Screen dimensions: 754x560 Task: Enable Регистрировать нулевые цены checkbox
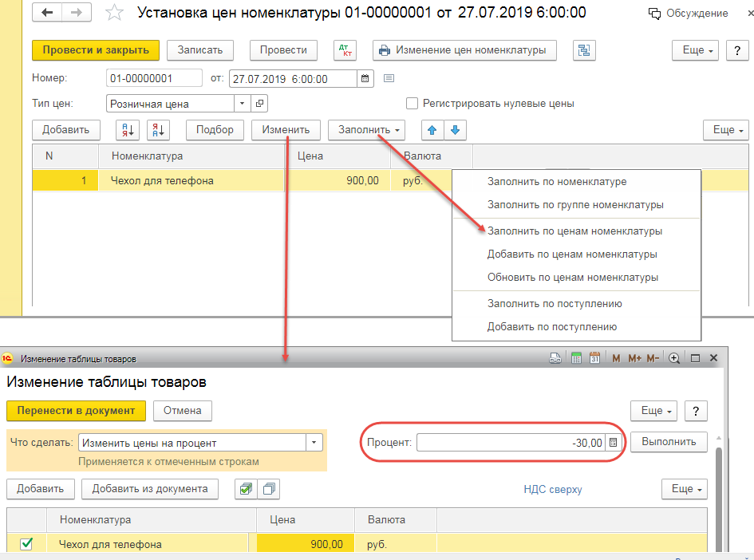pos(413,103)
